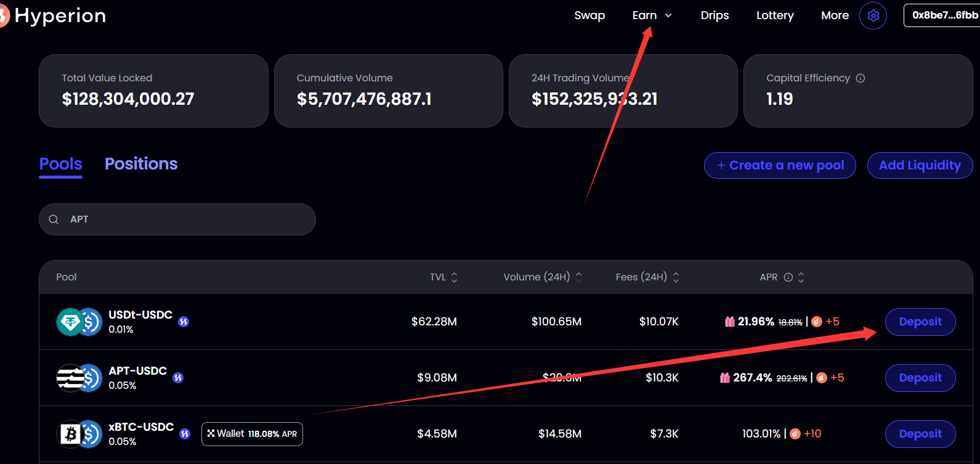Click the USDt-USDC token pair icon
This screenshot has height=464, width=980.
pyautogui.click(x=79, y=322)
